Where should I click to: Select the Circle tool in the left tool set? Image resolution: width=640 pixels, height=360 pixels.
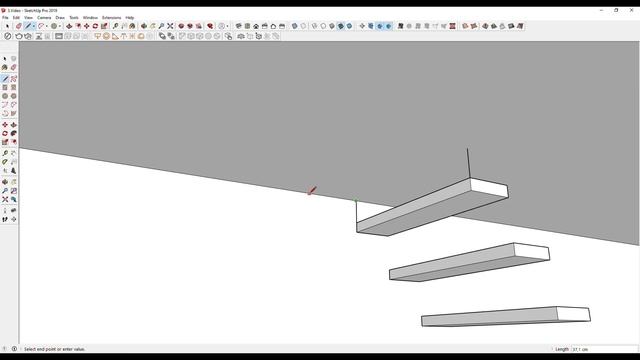5,96
